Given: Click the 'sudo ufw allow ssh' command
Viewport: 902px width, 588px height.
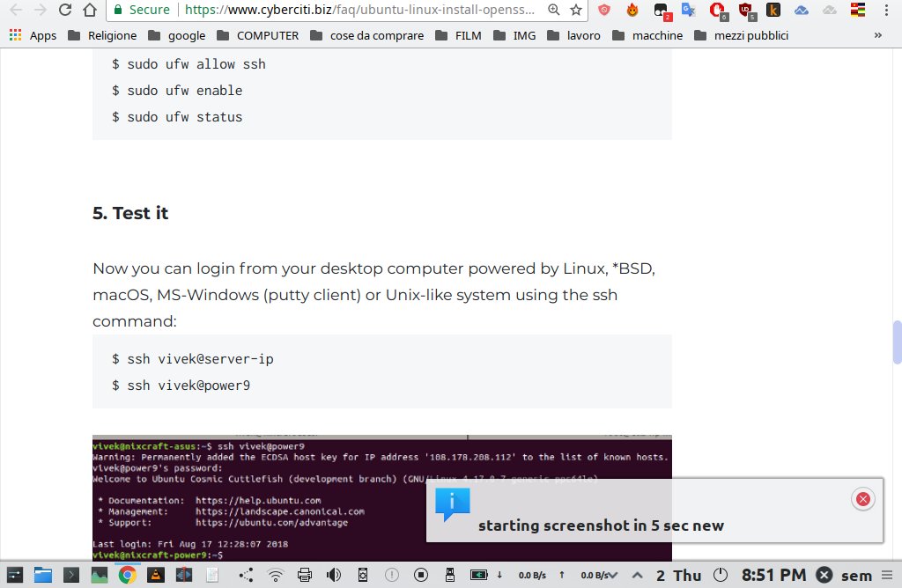Looking at the screenshot, I should (189, 63).
